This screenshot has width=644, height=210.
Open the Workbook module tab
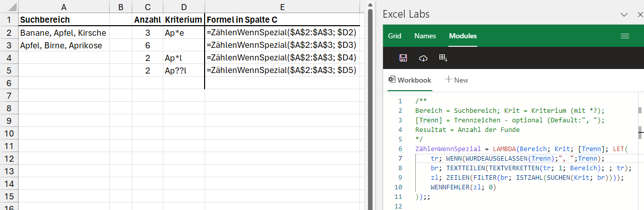coord(410,80)
